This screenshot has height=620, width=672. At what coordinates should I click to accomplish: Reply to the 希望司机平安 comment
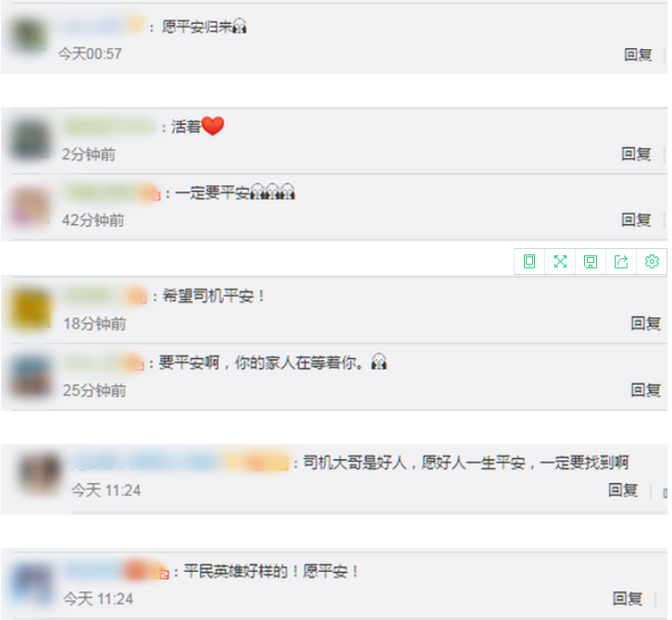click(x=646, y=323)
